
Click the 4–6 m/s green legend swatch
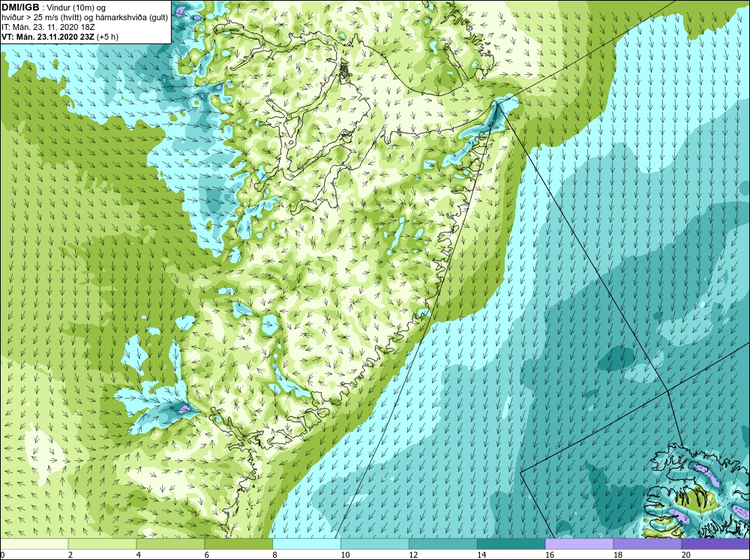point(170,544)
